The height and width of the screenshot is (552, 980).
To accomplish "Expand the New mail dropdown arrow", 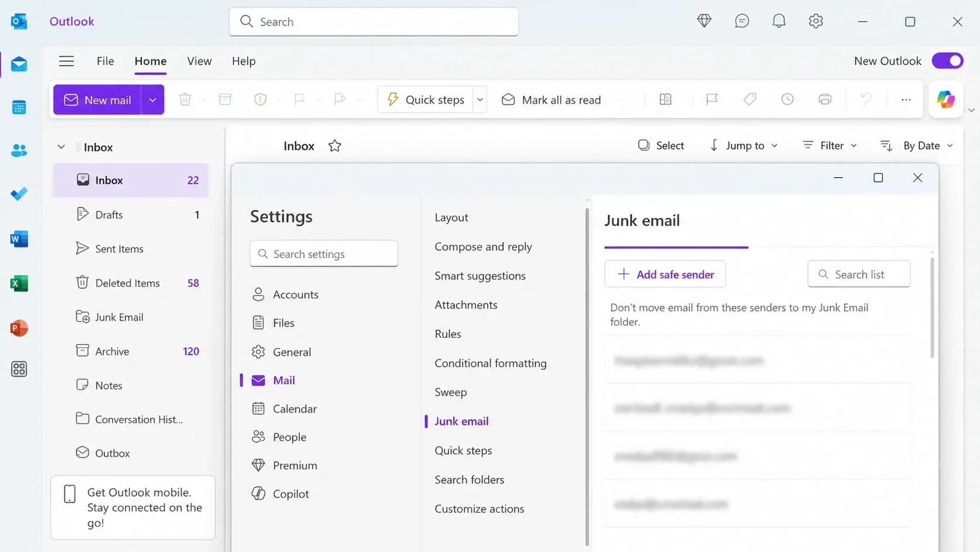I will [152, 100].
